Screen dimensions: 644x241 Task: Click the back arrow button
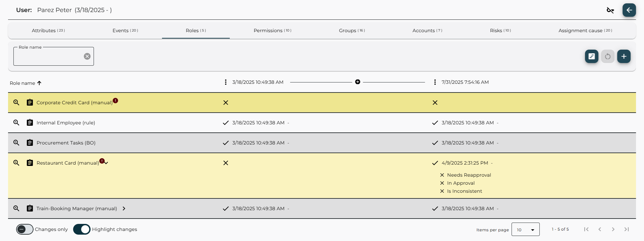(629, 10)
